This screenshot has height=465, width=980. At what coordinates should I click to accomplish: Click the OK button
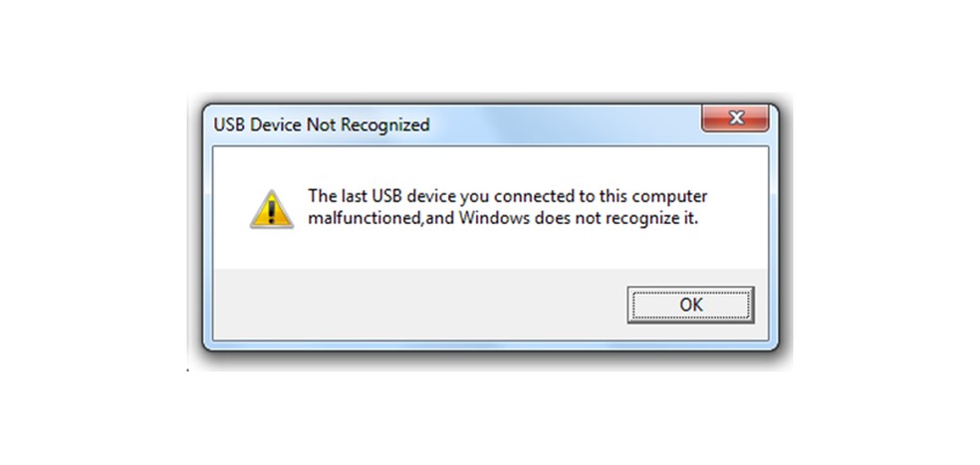pos(690,305)
